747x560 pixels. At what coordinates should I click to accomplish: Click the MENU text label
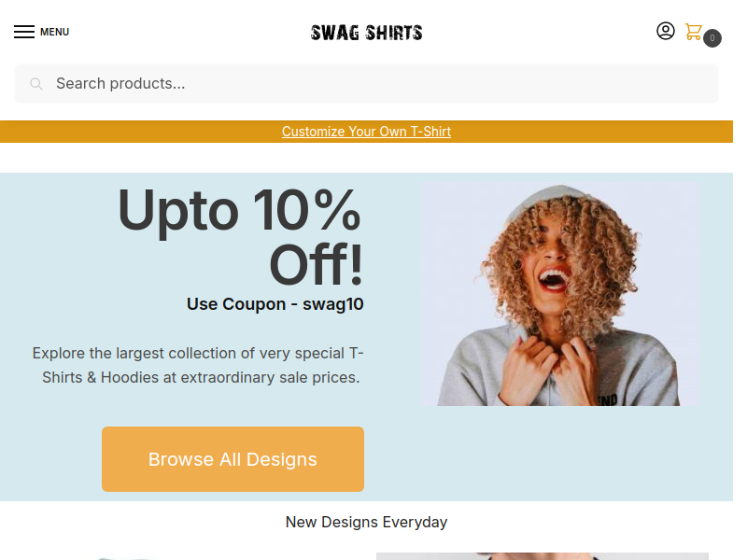54,32
